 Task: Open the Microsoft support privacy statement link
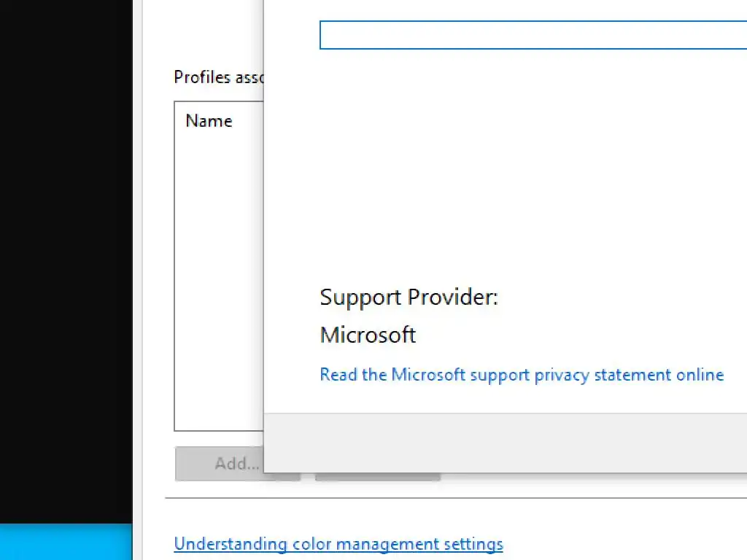522,375
